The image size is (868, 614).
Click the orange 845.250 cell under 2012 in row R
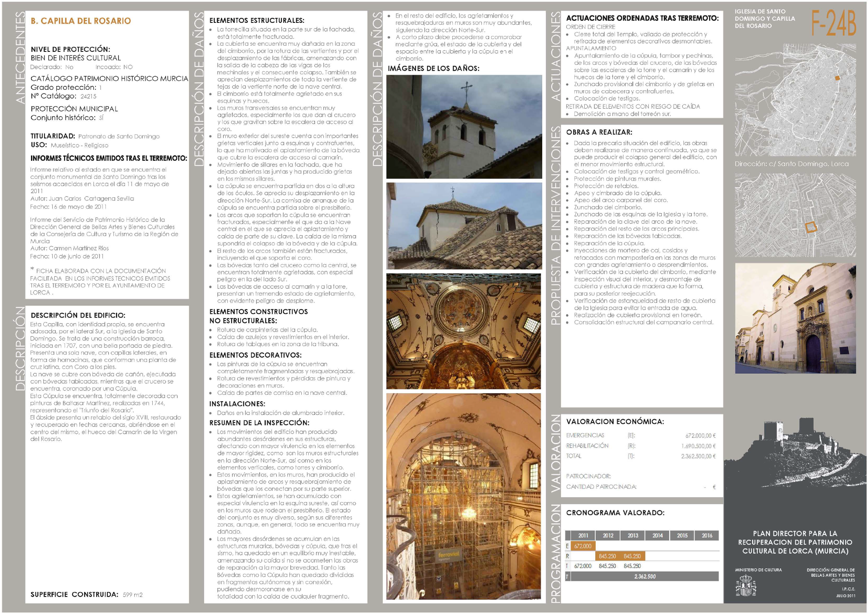point(608,556)
